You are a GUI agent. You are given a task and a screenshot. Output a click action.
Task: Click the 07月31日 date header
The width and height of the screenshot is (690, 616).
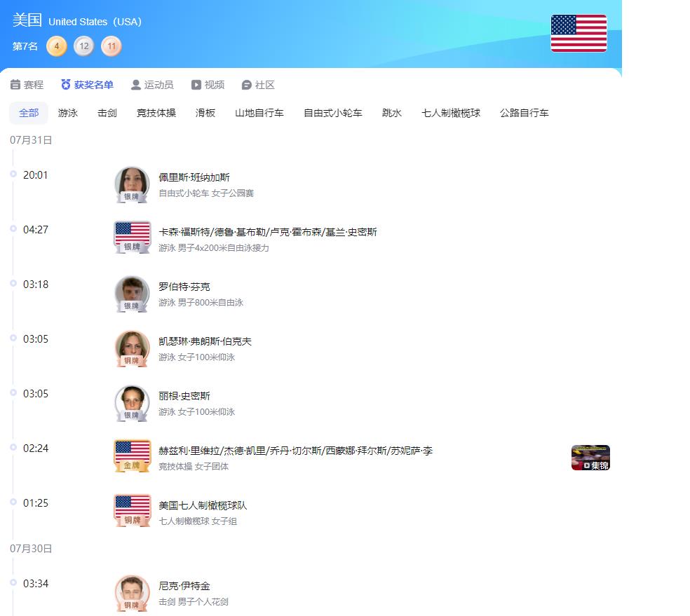31,140
